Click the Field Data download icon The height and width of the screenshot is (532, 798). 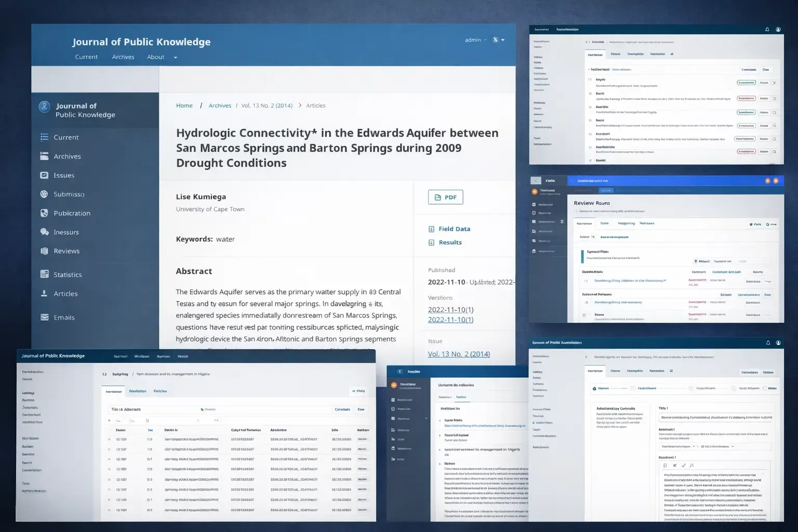(431, 229)
